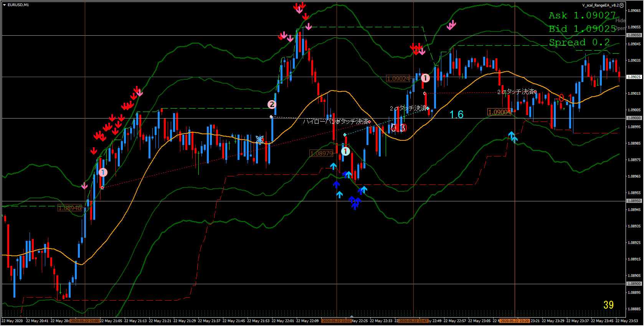Click the ハイローバン2σタッチ決済 annotation text
The height and width of the screenshot is (326, 644).
click(x=336, y=122)
